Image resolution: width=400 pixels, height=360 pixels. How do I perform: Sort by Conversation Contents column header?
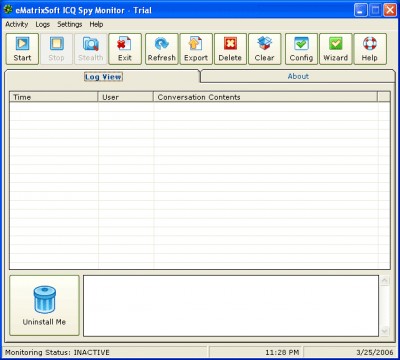(265, 97)
